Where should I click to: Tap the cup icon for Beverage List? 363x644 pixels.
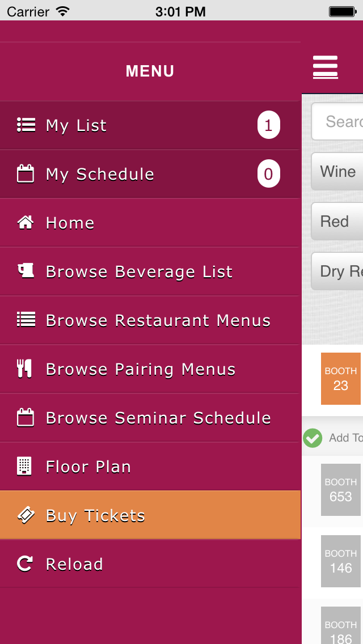[26, 272]
